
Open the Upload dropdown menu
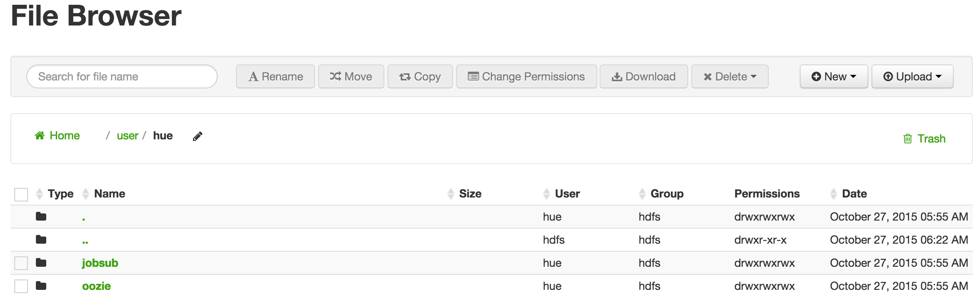coord(912,76)
